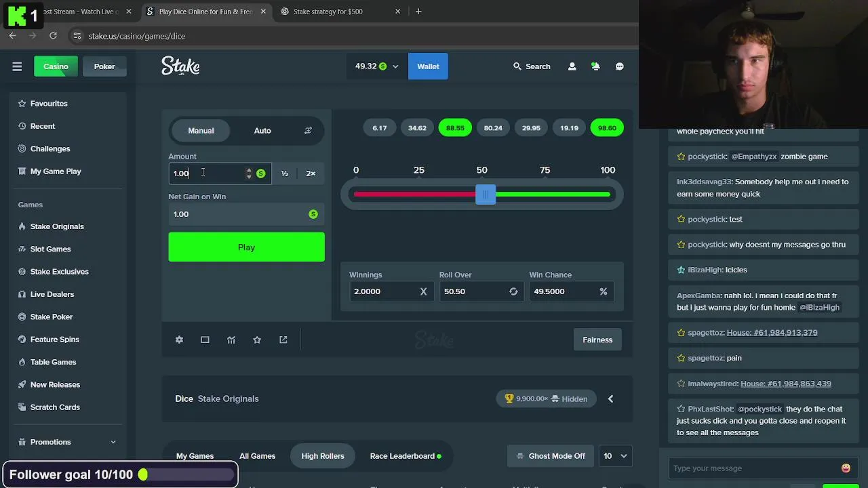Collapse the Dice info panel chevron
This screenshot has width=868, height=488.
[610, 399]
